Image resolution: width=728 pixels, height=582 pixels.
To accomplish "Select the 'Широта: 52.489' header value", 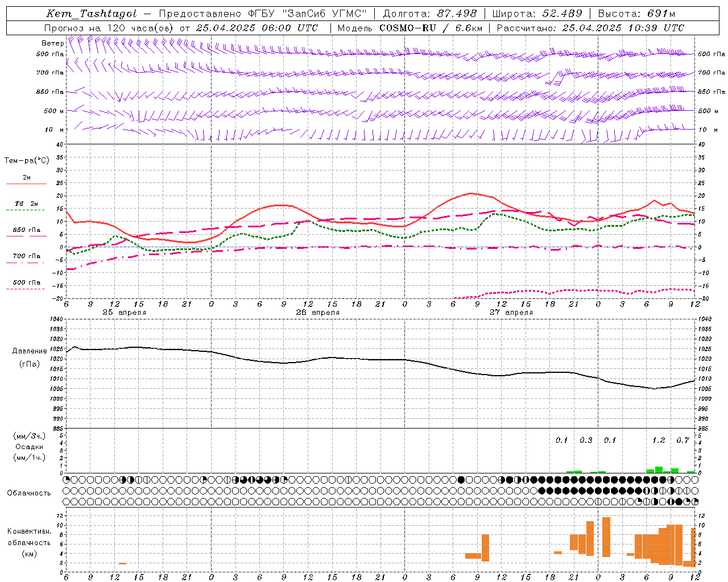I will (x=537, y=14).
